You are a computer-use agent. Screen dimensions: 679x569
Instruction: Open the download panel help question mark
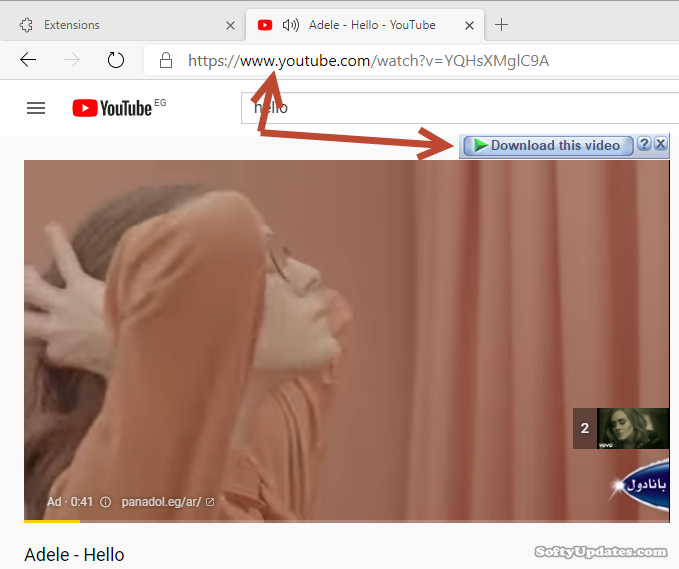[644, 143]
